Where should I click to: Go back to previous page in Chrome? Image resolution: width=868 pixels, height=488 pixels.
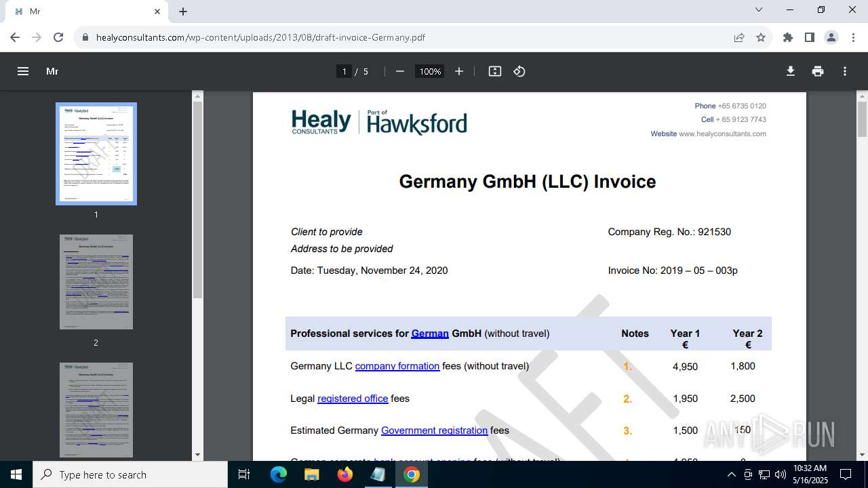click(15, 37)
